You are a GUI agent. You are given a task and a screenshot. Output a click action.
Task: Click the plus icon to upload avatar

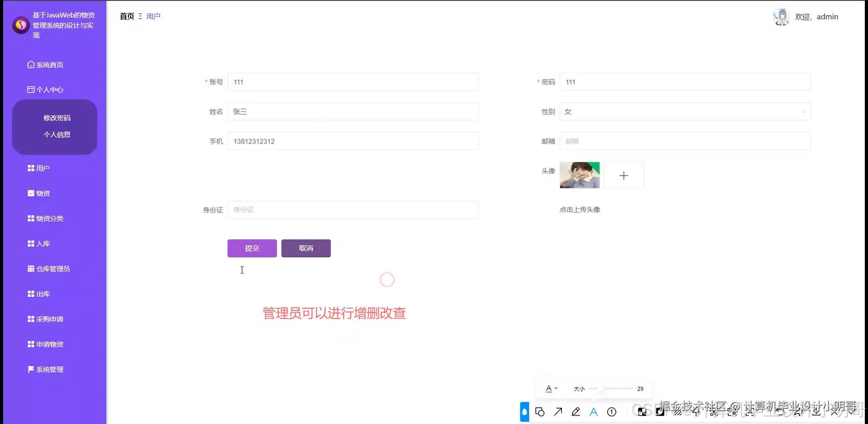click(624, 175)
